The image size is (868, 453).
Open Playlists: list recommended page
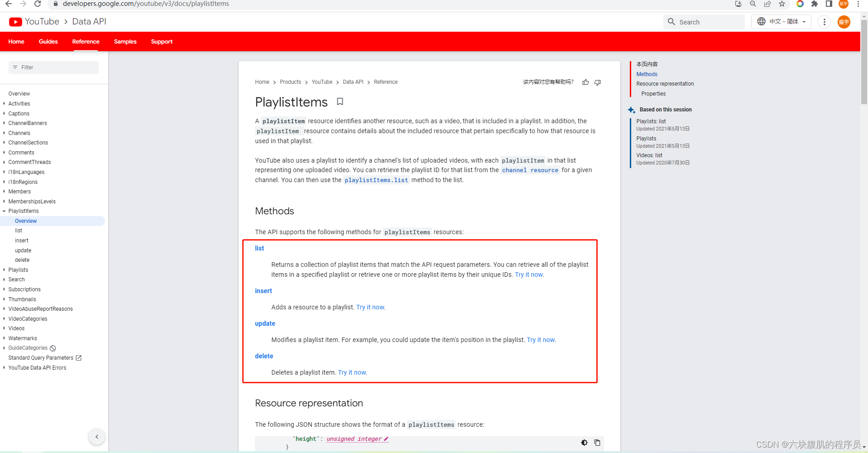click(x=651, y=121)
